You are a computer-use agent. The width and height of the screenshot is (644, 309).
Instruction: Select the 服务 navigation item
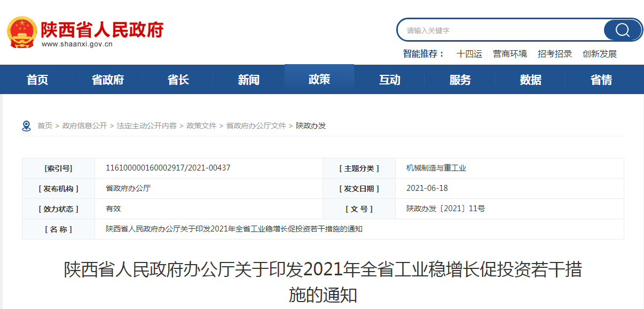point(460,80)
